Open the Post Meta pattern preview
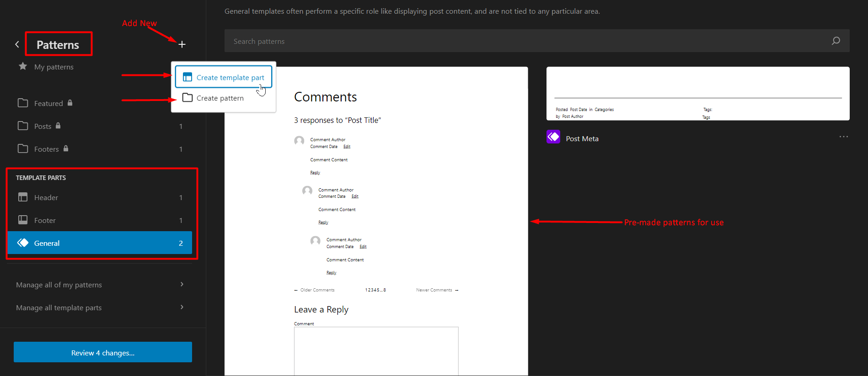This screenshot has width=868, height=376. pos(698,94)
